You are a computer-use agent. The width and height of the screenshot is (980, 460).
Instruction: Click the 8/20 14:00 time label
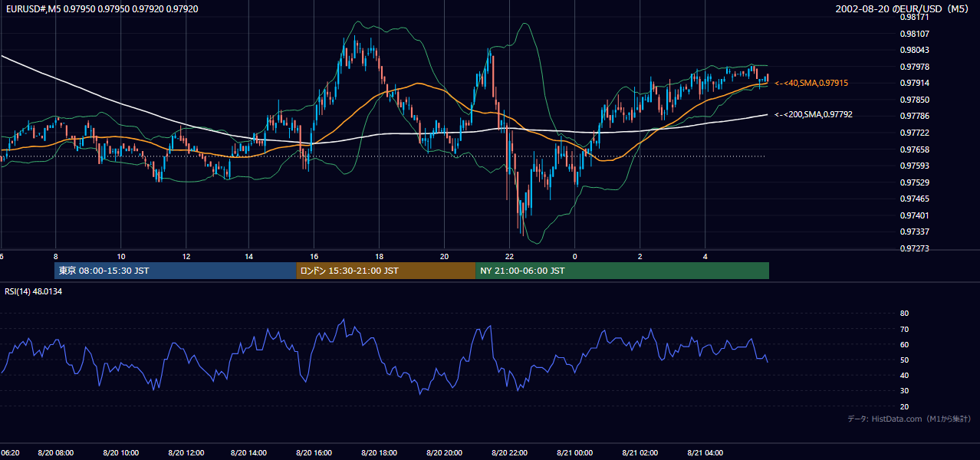[x=250, y=452]
